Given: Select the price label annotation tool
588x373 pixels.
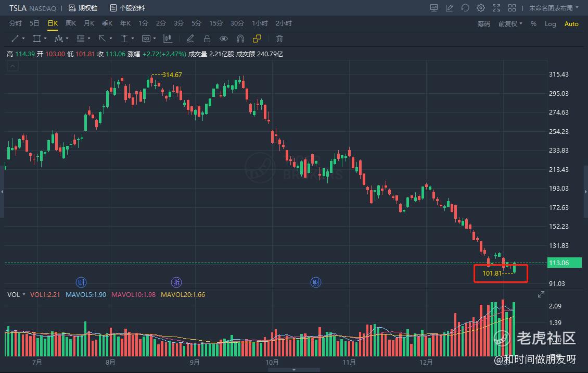Looking at the screenshot, I should pyautogui.click(x=146, y=39).
